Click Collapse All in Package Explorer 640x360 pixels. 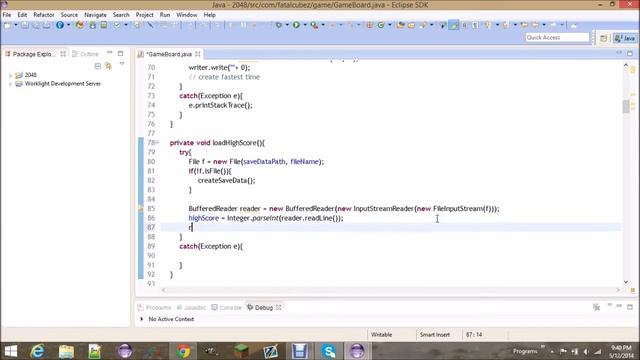(98, 66)
